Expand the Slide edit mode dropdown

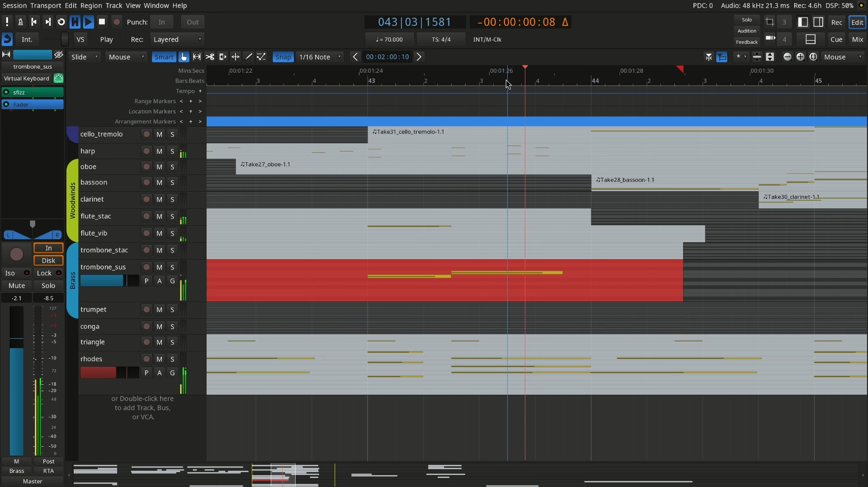click(x=84, y=57)
